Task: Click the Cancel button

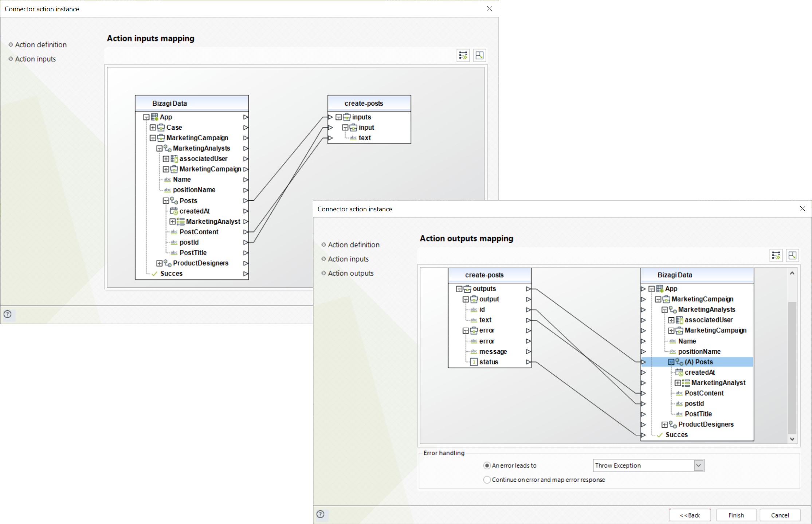Action: pyautogui.click(x=780, y=515)
